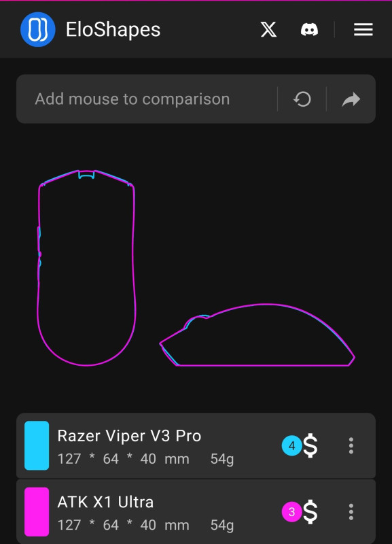Click the magenta swatch for ATK X1 Ultra
Viewport: 392px width, 544px height.
coord(37,512)
